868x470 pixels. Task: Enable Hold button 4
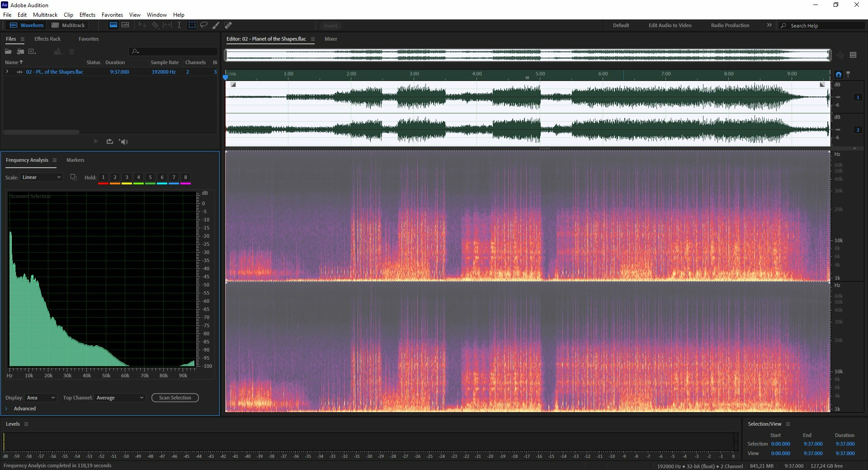[138, 177]
